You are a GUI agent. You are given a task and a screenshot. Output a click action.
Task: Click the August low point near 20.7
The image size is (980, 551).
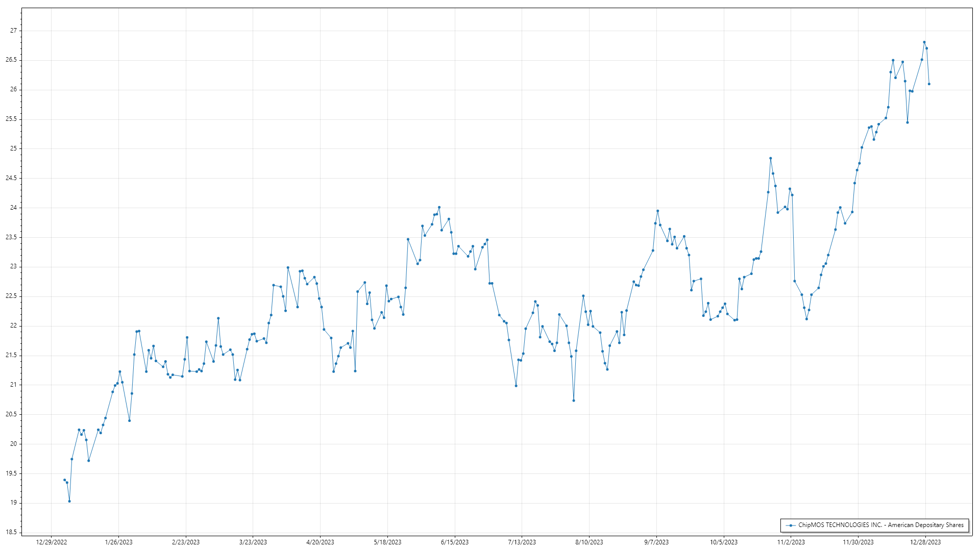click(x=574, y=400)
